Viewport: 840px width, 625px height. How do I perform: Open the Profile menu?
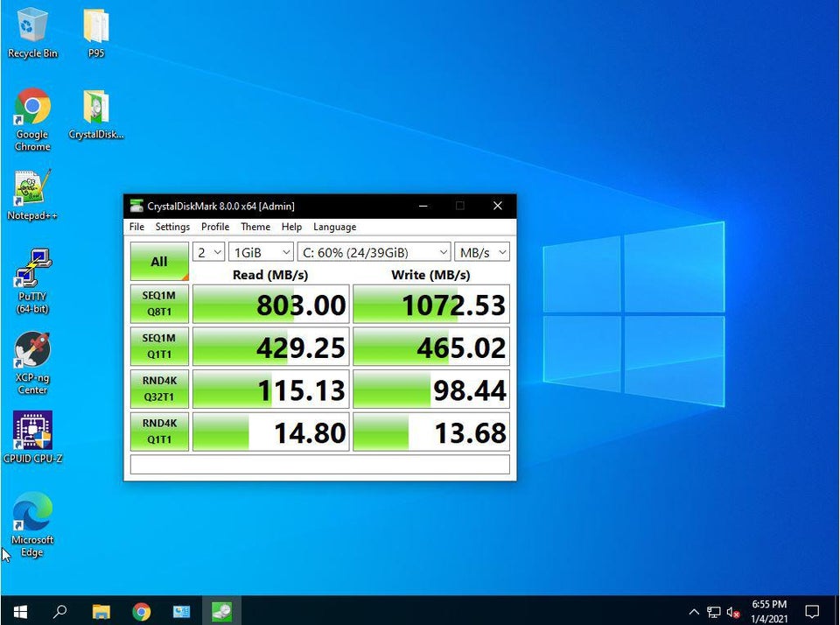(215, 227)
